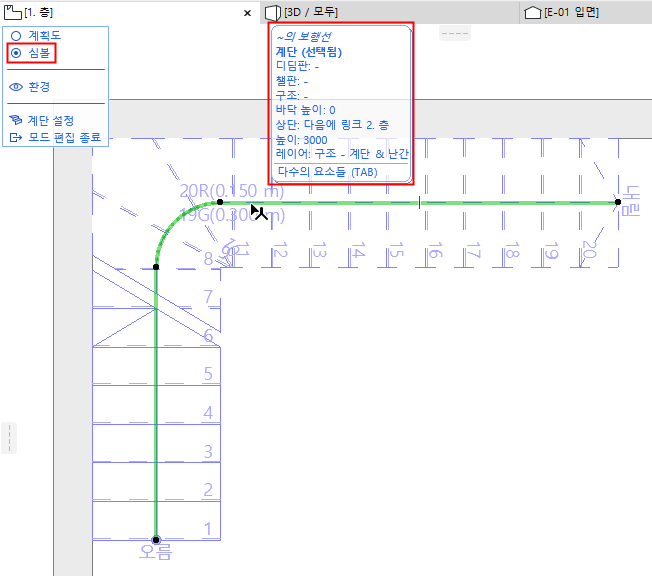Click the 3D cube icon on the 3D tab
The image size is (652, 576).
pos(273,13)
